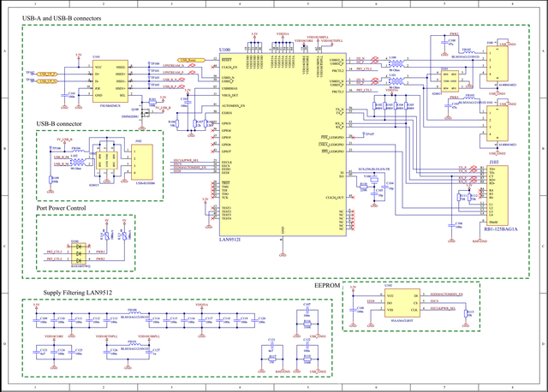Click the yellow USB_UP_P port label
Screen dimensions: 548x392
pos(47,74)
